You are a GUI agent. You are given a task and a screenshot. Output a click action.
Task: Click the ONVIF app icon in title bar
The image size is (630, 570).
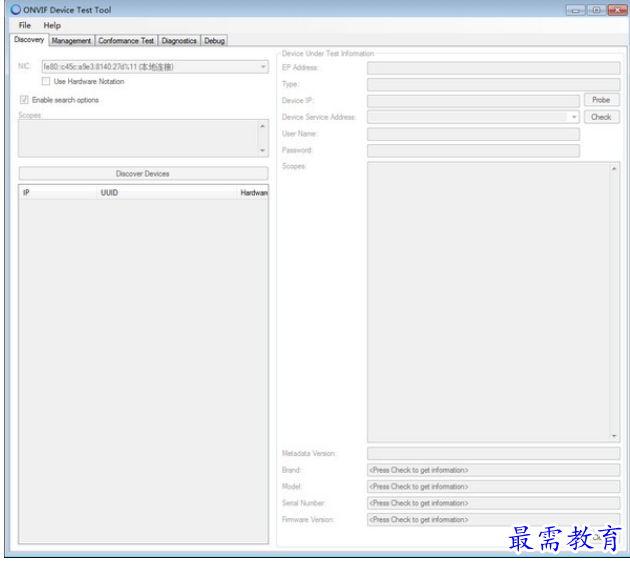pyautogui.click(x=16, y=10)
